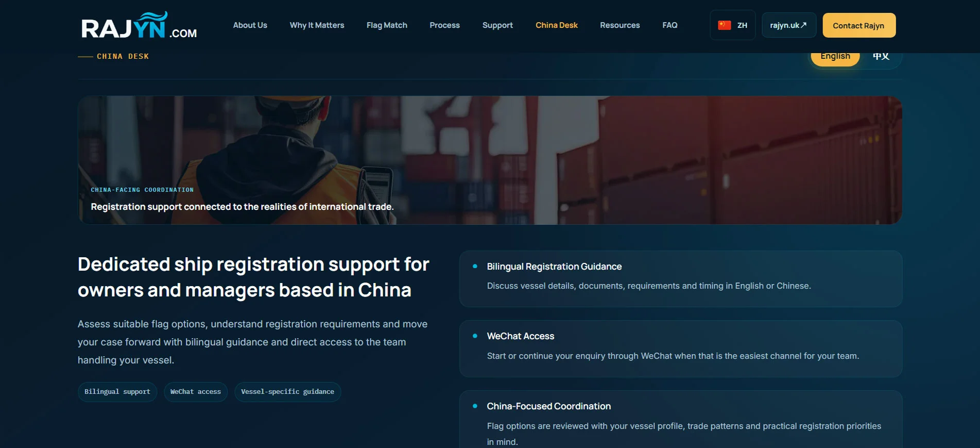The height and width of the screenshot is (448, 980).
Task: Click the 'Registration support connected' hero caption
Action: tap(242, 207)
